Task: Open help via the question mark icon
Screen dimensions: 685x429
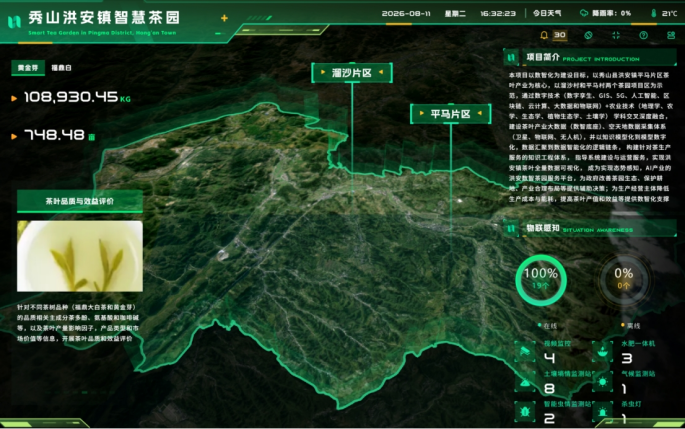Action: 643,35
